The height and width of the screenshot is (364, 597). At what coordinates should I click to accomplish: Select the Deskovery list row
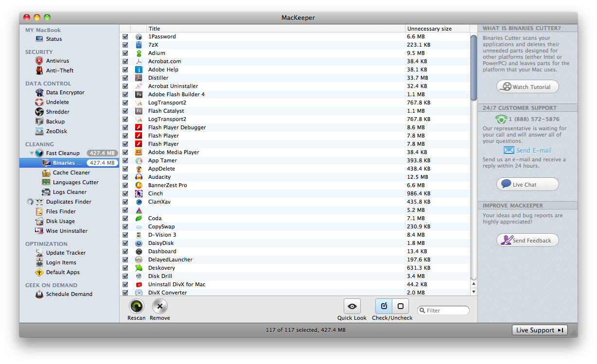295,268
